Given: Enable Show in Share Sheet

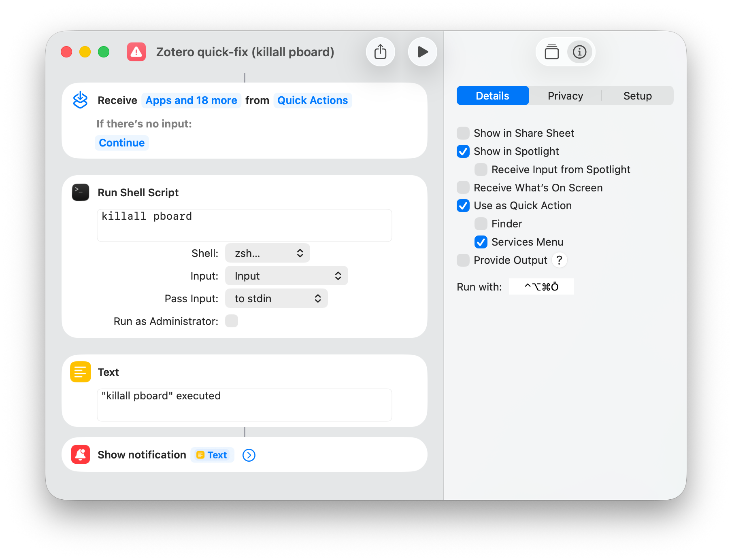Looking at the screenshot, I should [463, 133].
